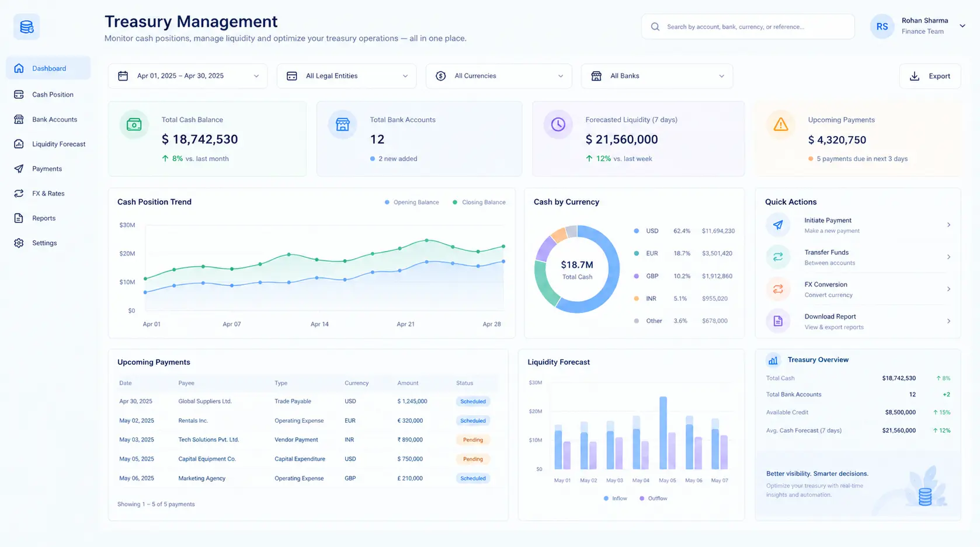Click the Payments paper-plane sidebar icon
This screenshot has width=980, height=547.
[x=19, y=169]
